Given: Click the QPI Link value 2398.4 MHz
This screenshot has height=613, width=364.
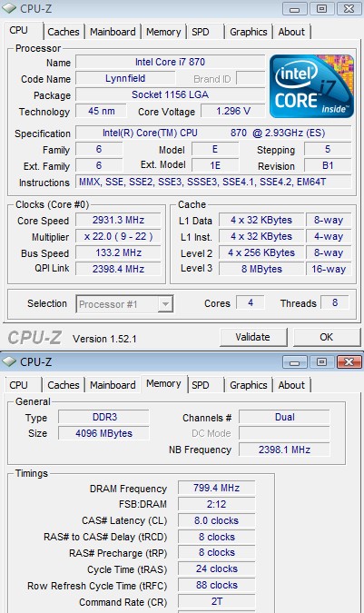Looking at the screenshot, I should (x=118, y=269).
